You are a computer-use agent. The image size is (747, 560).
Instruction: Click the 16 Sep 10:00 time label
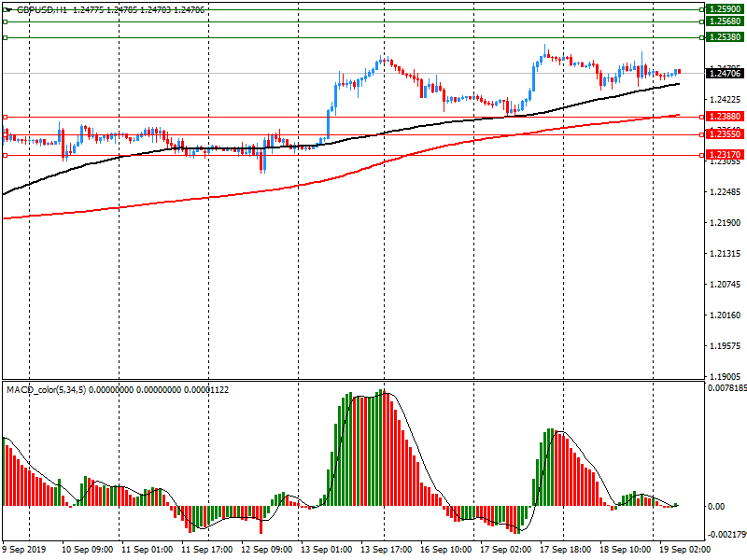pyautogui.click(x=446, y=550)
